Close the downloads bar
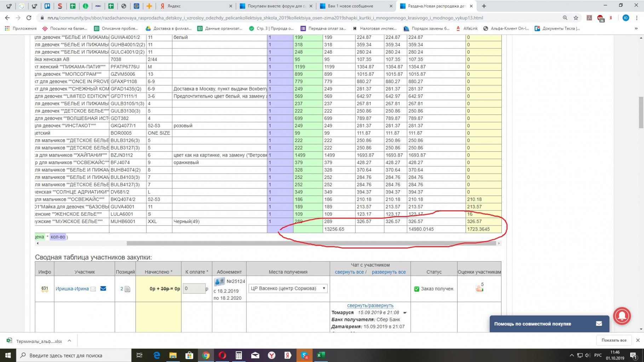Screen dimensions: 644x362 pos(638,340)
